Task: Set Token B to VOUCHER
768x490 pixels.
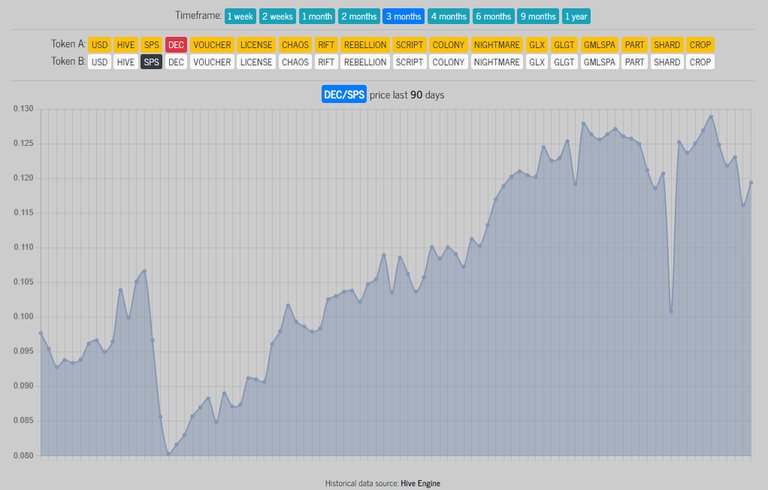Action: (212, 62)
